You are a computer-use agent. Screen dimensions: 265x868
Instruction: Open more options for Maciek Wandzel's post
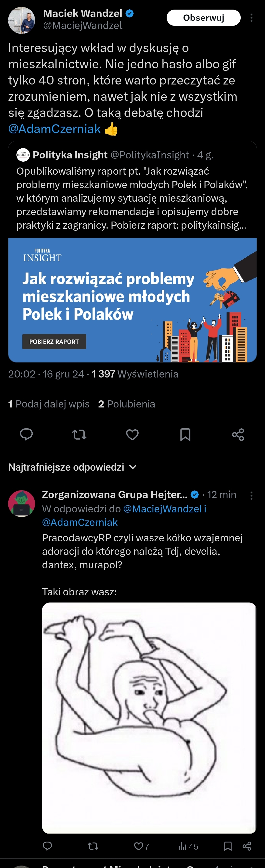(251, 18)
